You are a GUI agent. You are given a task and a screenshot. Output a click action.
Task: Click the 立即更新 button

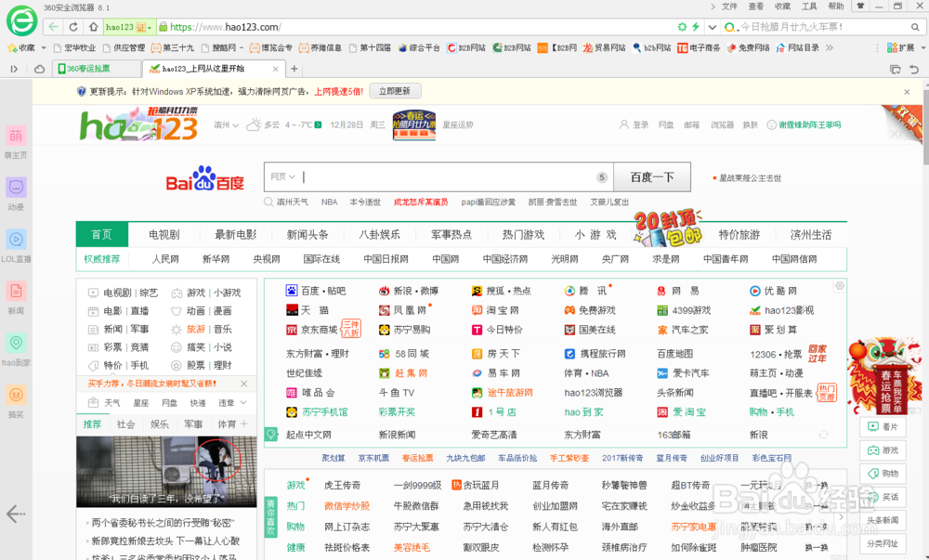click(x=395, y=91)
